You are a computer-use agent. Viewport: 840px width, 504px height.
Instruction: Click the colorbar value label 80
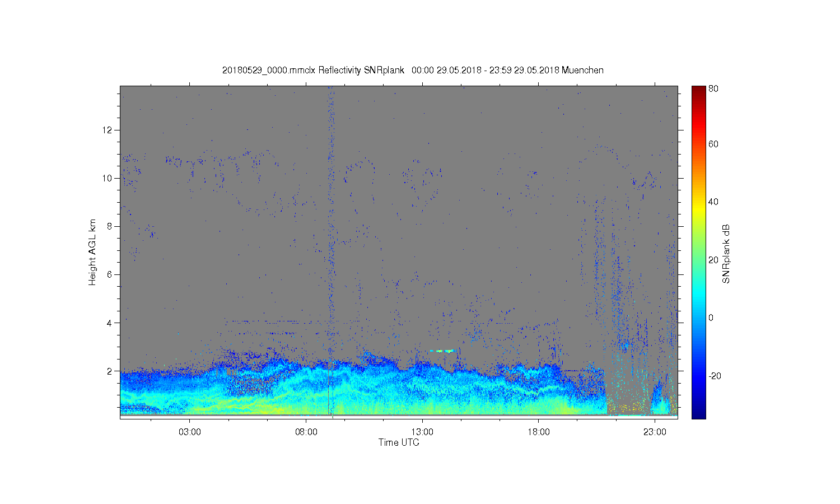pyautogui.click(x=713, y=88)
